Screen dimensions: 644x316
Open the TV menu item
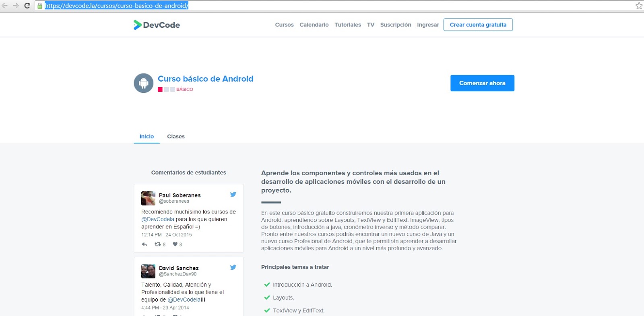click(x=371, y=25)
